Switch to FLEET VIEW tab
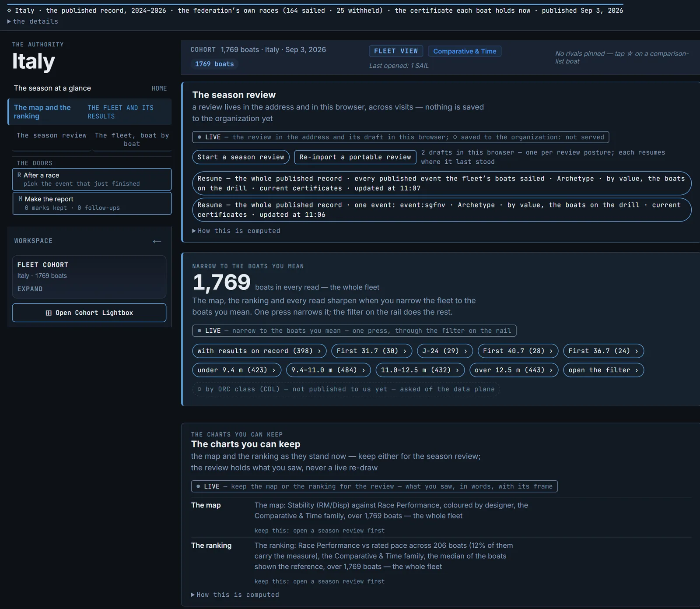 [x=396, y=51]
